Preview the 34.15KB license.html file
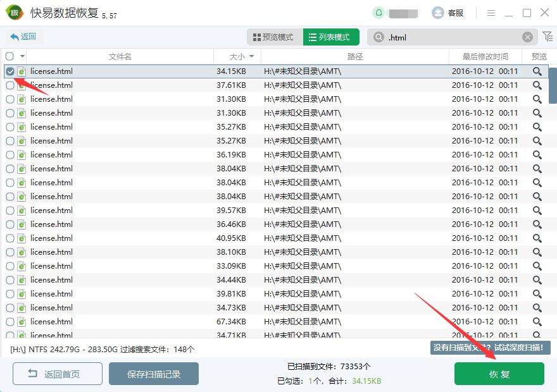Image resolution: width=557 pixels, height=392 pixels. 537,71
